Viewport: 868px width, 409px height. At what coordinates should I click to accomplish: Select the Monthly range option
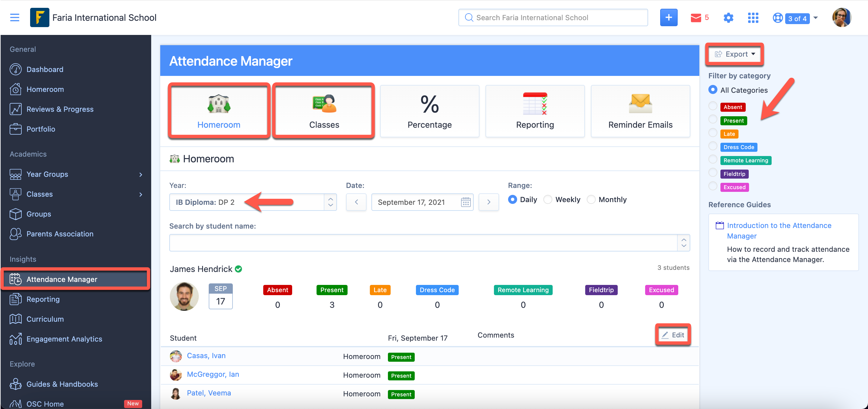click(591, 199)
